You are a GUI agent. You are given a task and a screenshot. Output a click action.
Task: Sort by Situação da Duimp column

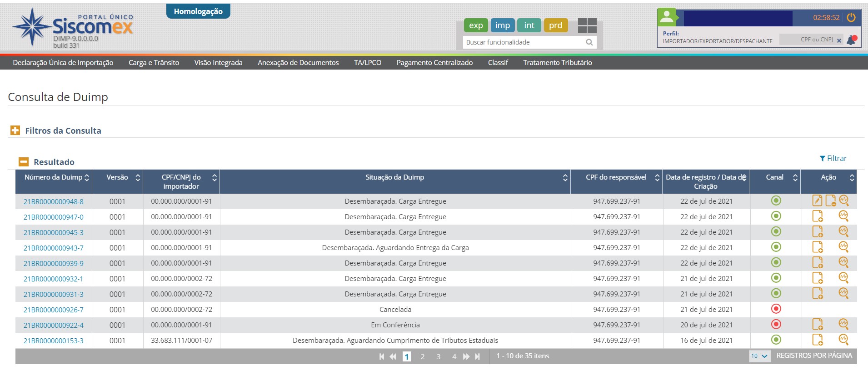click(565, 178)
